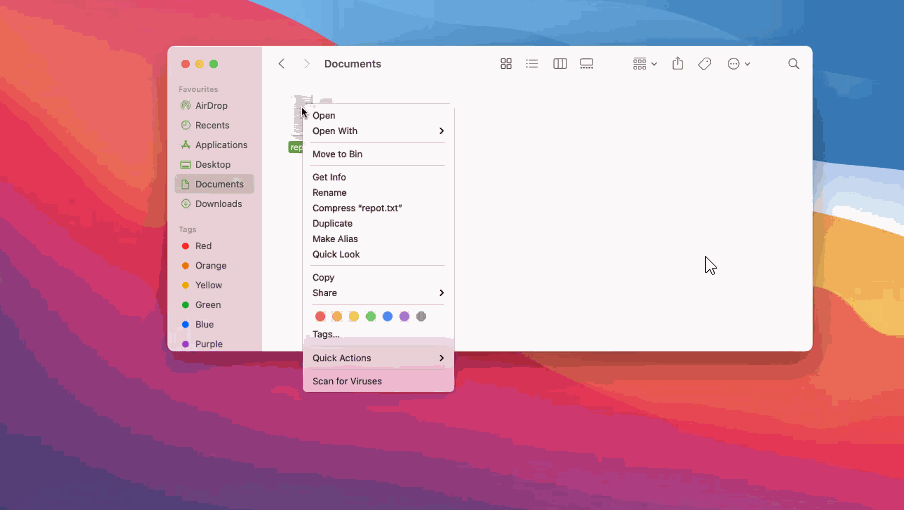904x510 pixels.
Task: Open the Group By dropdown
Action: coord(645,64)
